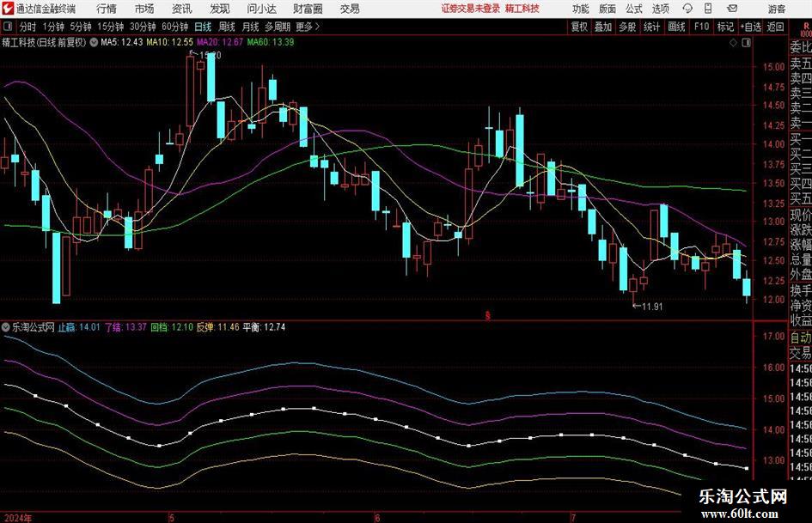The width and height of the screenshot is (812, 523).
Task: Toggle the side panel icon at chart top-right
Action: (x=746, y=43)
